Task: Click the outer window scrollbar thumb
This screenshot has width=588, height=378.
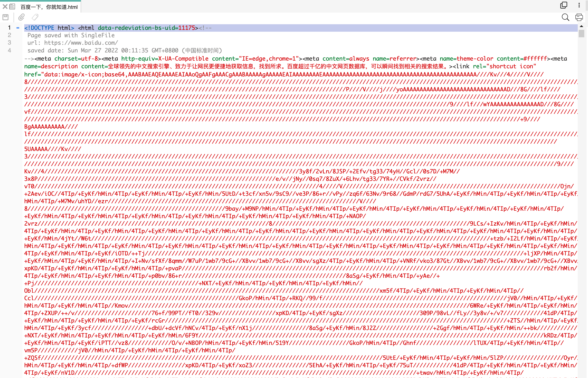Action: tap(587, 5)
